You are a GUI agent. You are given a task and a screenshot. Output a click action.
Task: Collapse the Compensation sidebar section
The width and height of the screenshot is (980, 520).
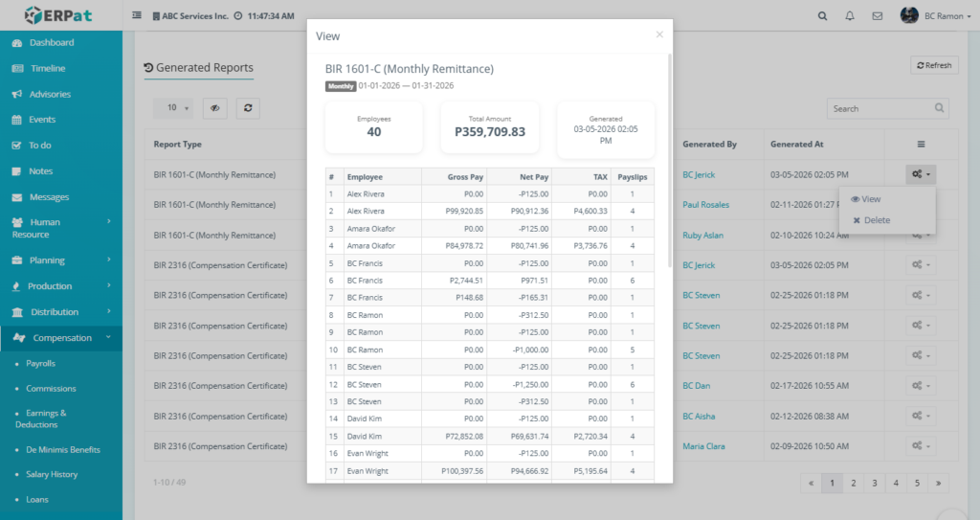click(62, 338)
